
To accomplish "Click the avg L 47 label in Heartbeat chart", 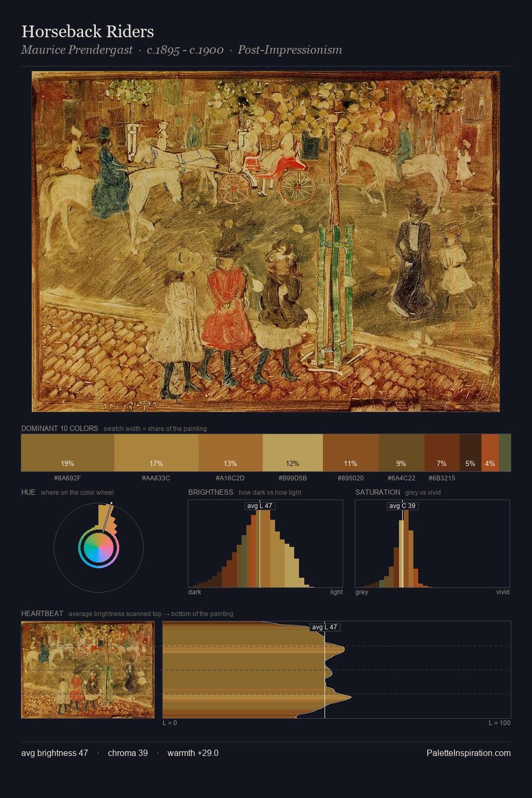I will (325, 627).
